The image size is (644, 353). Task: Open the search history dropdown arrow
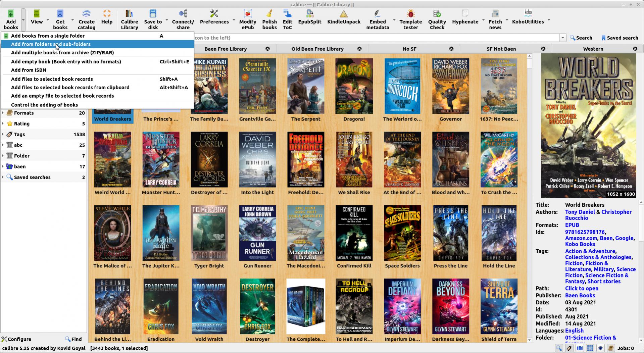coord(563,38)
